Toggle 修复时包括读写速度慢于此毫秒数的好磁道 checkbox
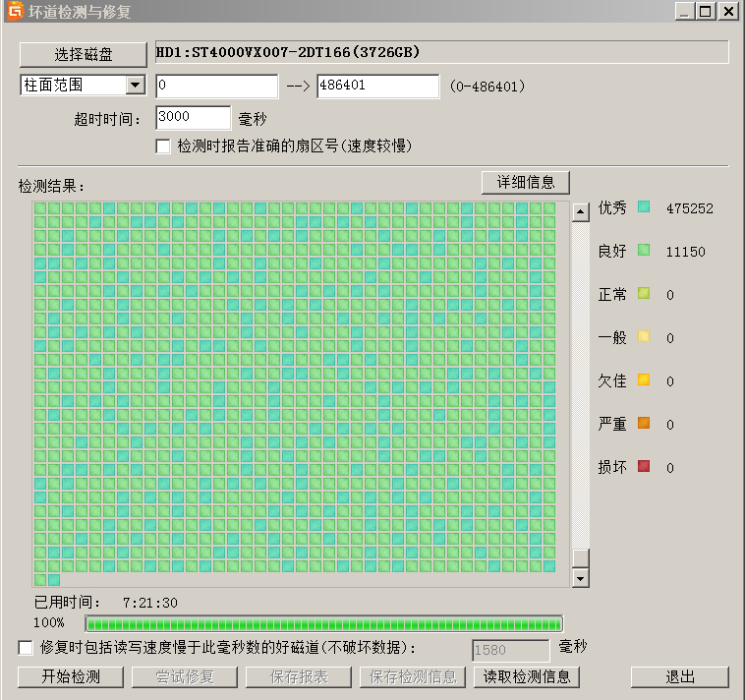 26,648
